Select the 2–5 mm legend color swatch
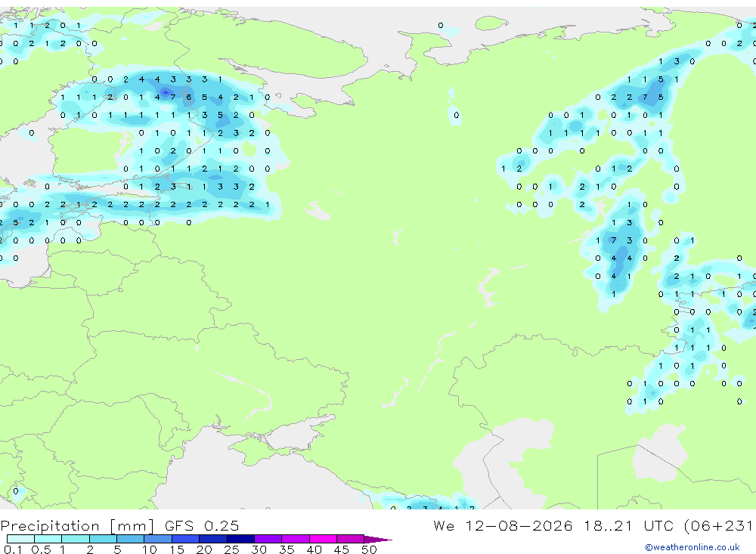Viewport: 756px width, 554px height. (103, 539)
